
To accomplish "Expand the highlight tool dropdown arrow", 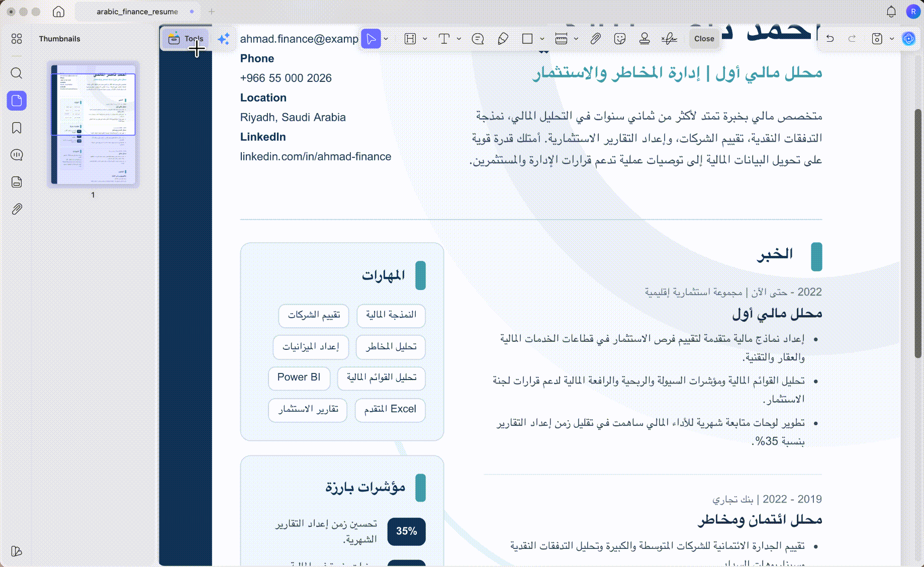I will (425, 39).
